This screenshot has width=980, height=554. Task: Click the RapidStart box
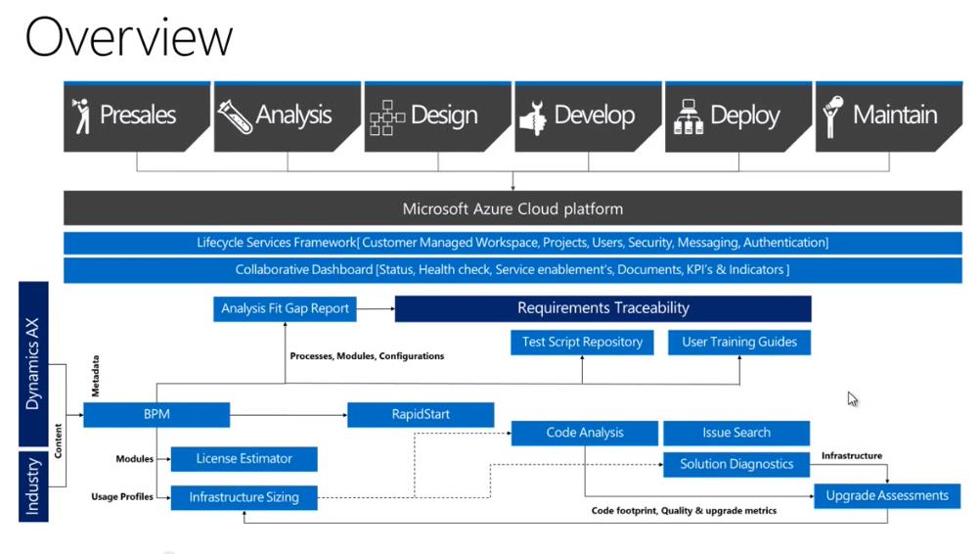[x=421, y=415]
